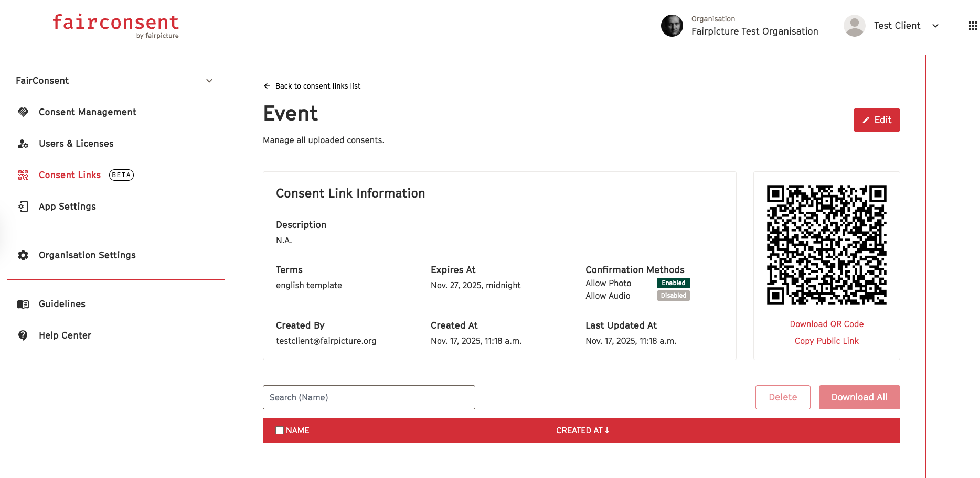Go to Users & Licenses

click(76, 144)
